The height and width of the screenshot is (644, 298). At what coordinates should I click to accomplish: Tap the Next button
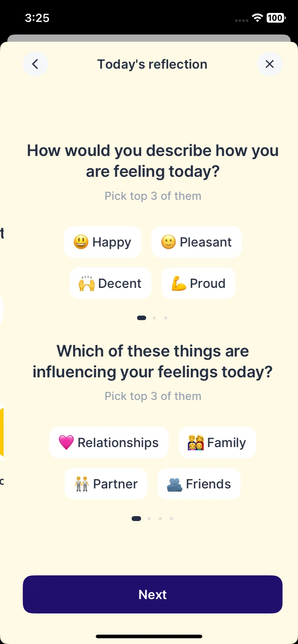pyautogui.click(x=153, y=594)
